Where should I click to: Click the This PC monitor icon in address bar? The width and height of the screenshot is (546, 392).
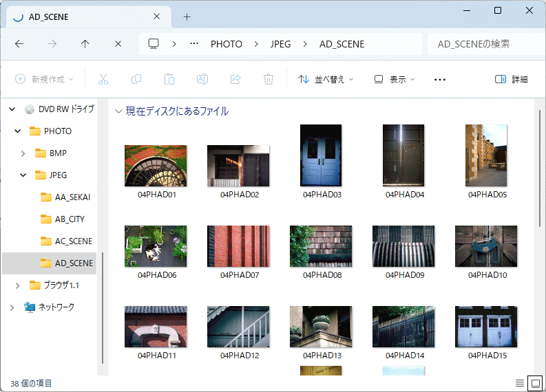(x=154, y=44)
